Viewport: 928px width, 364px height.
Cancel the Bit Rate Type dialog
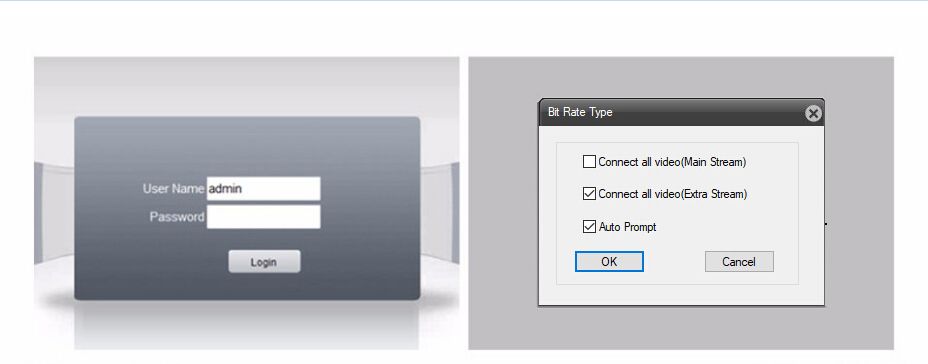pos(739,262)
